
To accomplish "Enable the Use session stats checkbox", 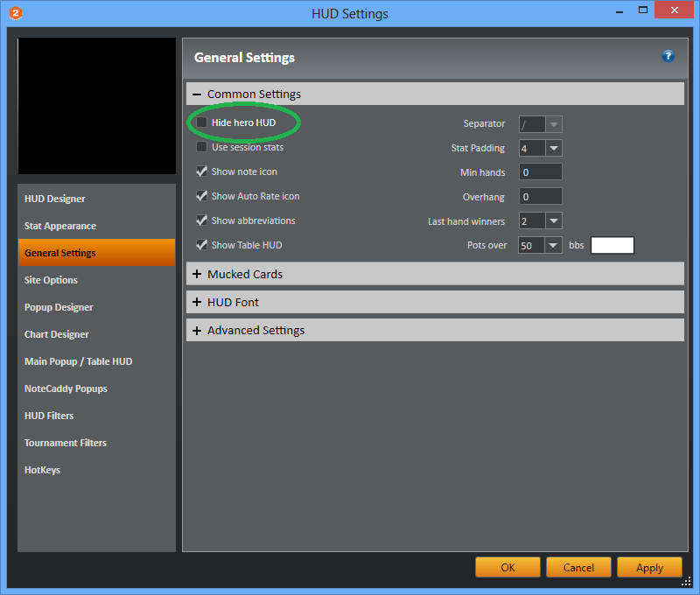I will point(202,147).
